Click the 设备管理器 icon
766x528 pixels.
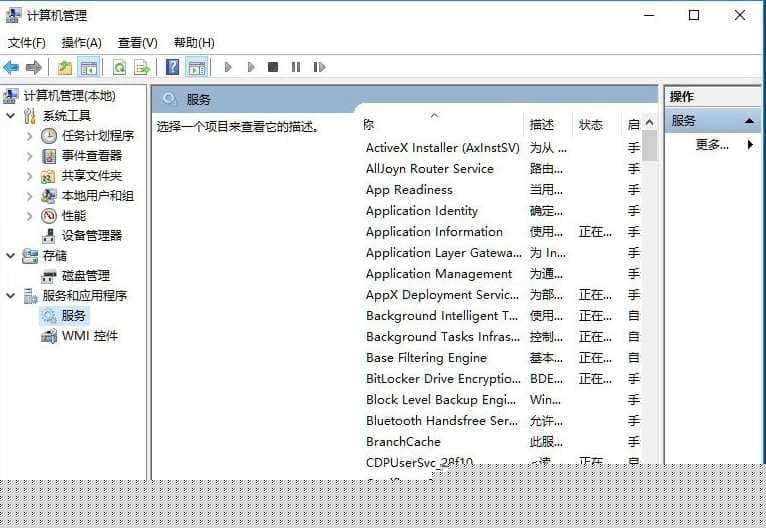(x=48, y=236)
